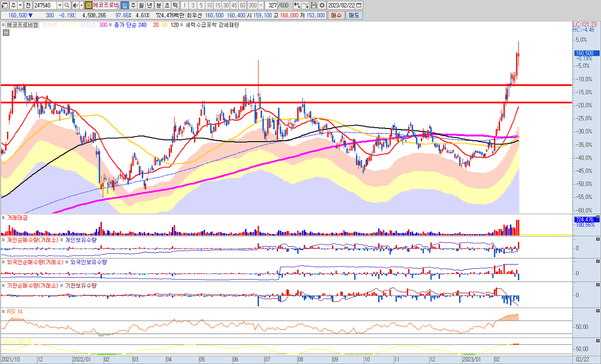
Task: Click the stock code field 247540
Action: [x=45, y=5]
